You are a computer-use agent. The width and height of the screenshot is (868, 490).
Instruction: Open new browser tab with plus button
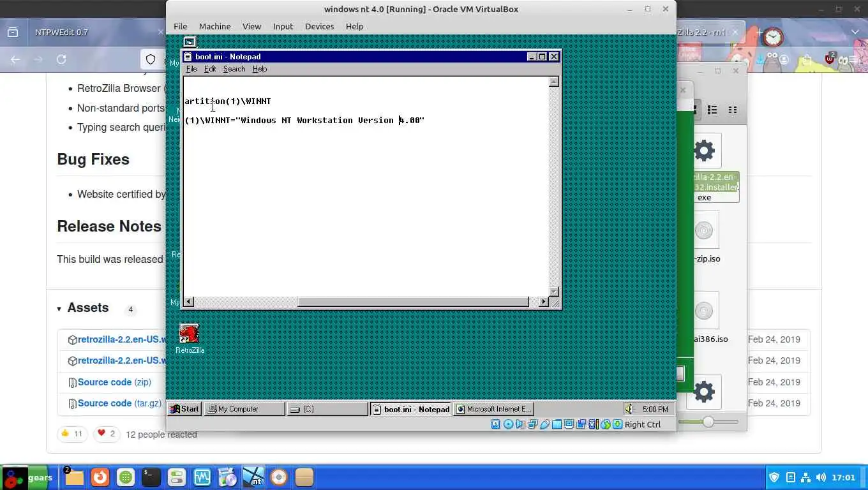click(x=758, y=32)
